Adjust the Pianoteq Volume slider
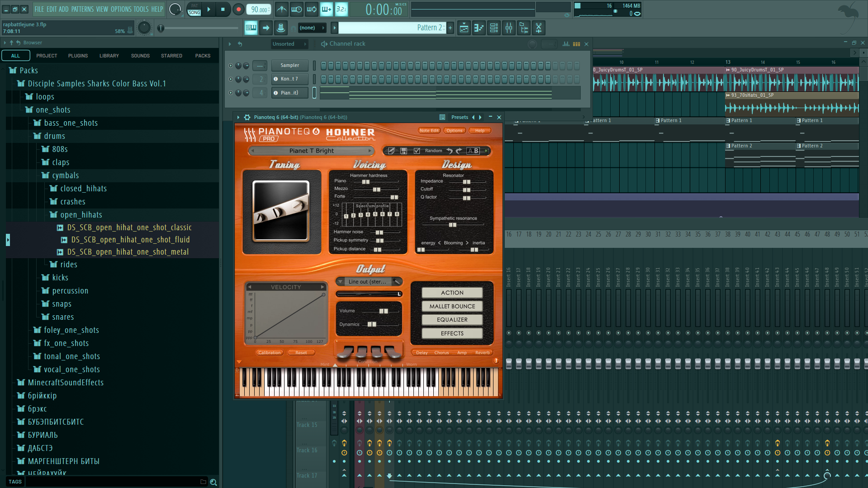 [x=383, y=311]
